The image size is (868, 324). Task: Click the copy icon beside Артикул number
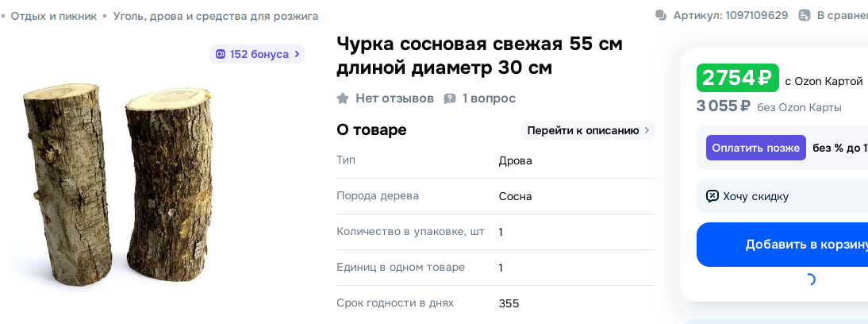[x=661, y=15]
